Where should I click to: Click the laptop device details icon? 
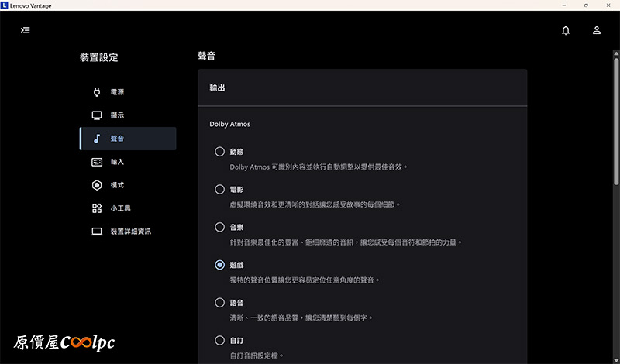[x=96, y=232]
